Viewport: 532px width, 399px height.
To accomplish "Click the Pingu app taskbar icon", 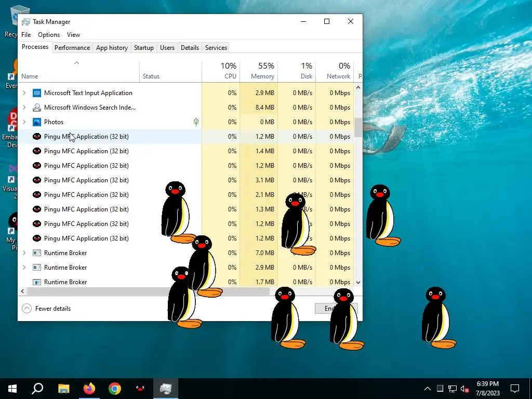I will [x=140, y=389].
